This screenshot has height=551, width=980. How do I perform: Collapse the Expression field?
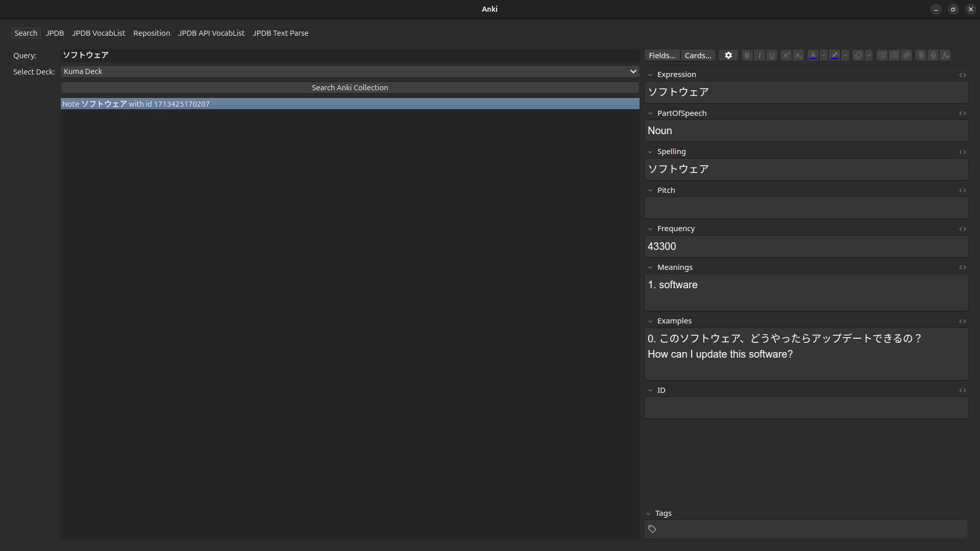650,75
